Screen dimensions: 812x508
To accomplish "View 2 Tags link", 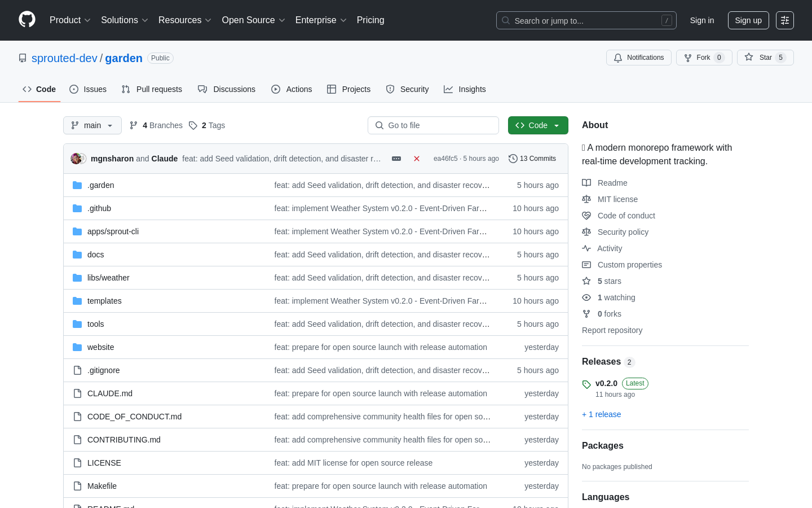I will [207, 125].
